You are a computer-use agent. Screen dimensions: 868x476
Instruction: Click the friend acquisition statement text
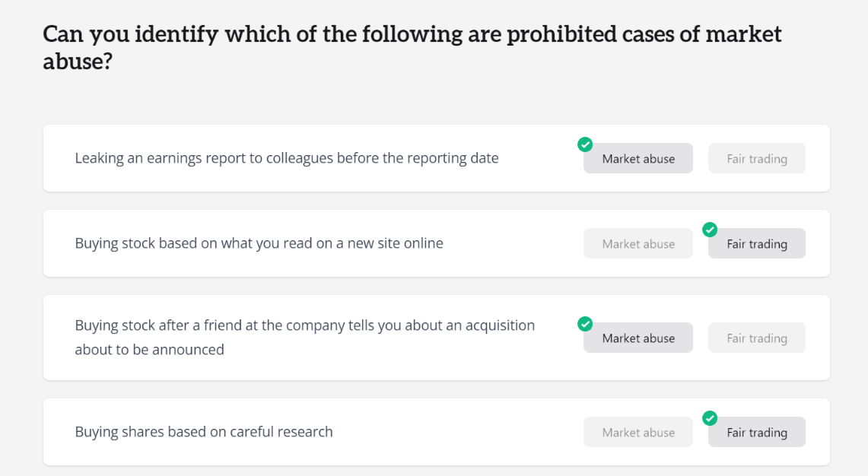(x=305, y=337)
